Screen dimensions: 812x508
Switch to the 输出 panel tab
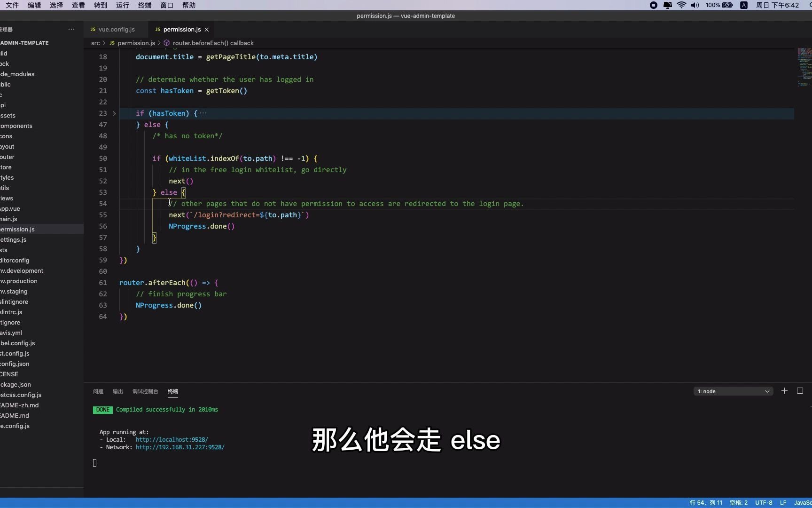pos(118,391)
